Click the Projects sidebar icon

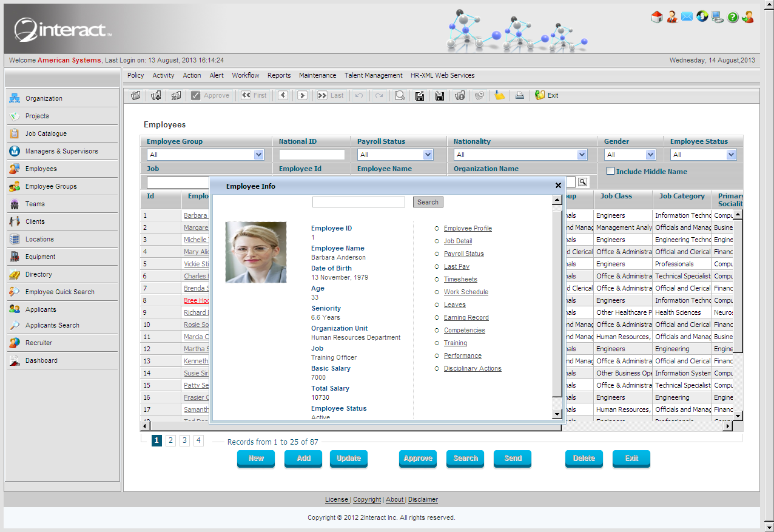15,116
